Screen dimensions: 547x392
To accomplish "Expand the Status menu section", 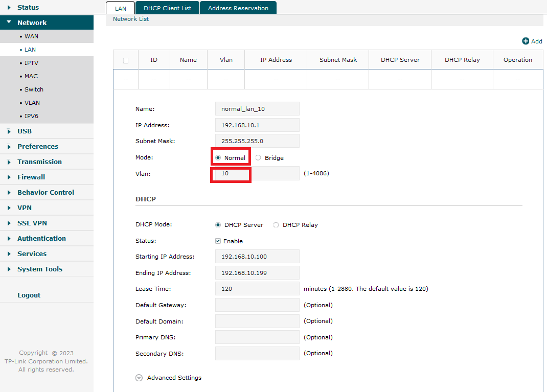I will pyautogui.click(x=47, y=7).
